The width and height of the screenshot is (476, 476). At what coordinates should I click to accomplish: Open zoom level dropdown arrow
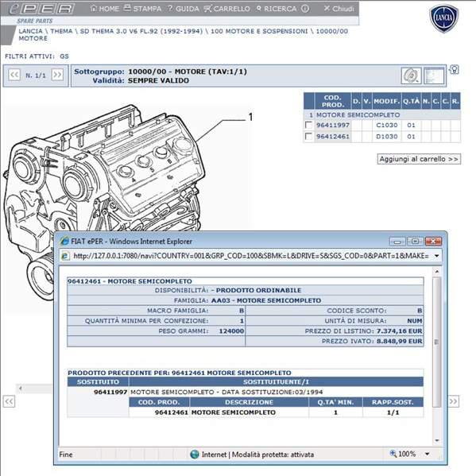[x=427, y=454]
